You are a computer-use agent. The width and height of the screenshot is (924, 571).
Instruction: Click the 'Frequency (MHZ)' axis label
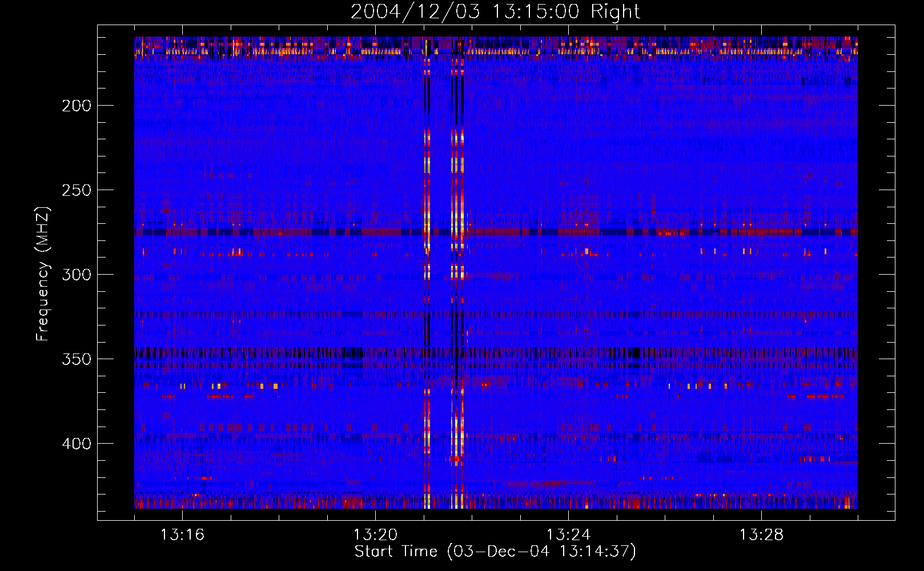coord(43,274)
